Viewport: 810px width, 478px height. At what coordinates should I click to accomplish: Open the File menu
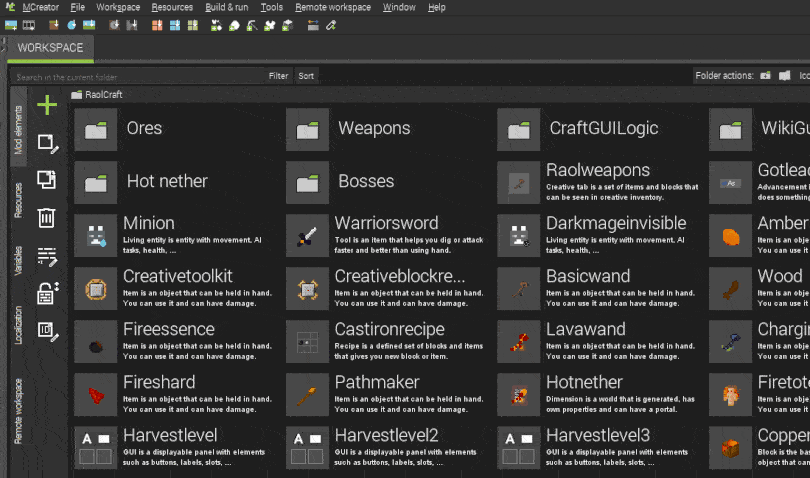point(77,7)
